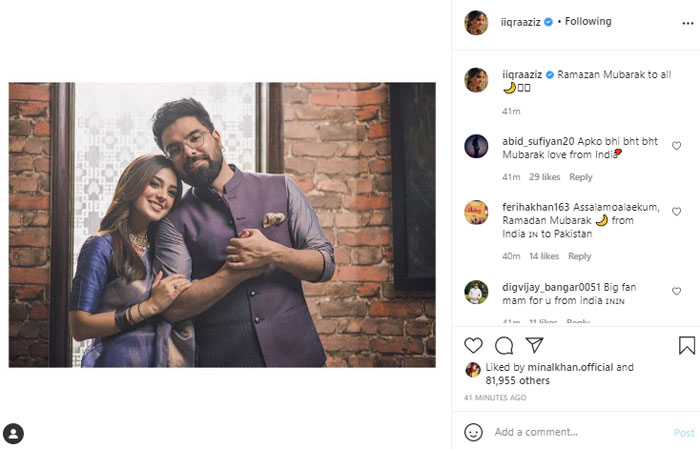Reply to ferihakhan163's comment
The width and height of the screenshot is (700, 449).
pos(580,257)
